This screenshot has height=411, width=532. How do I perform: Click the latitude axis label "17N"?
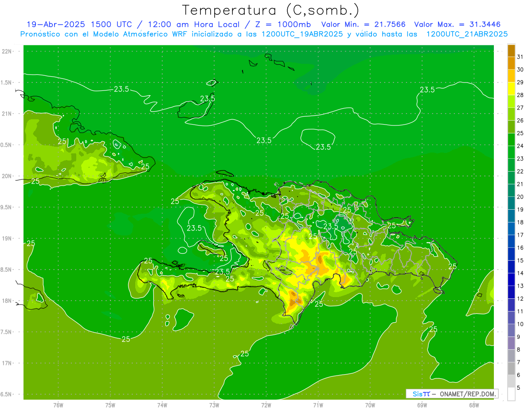[x=8, y=363]
